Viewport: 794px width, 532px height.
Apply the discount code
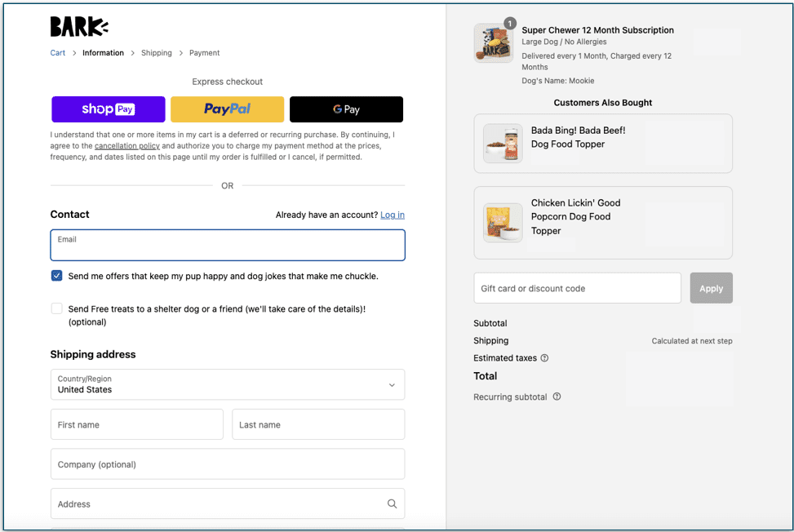711,287
